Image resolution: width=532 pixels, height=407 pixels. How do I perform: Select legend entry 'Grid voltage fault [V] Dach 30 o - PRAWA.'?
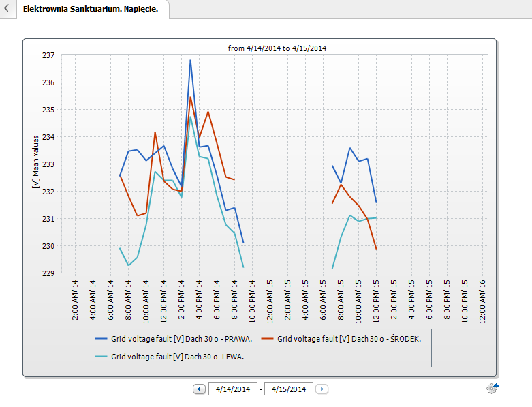(181, 339)
